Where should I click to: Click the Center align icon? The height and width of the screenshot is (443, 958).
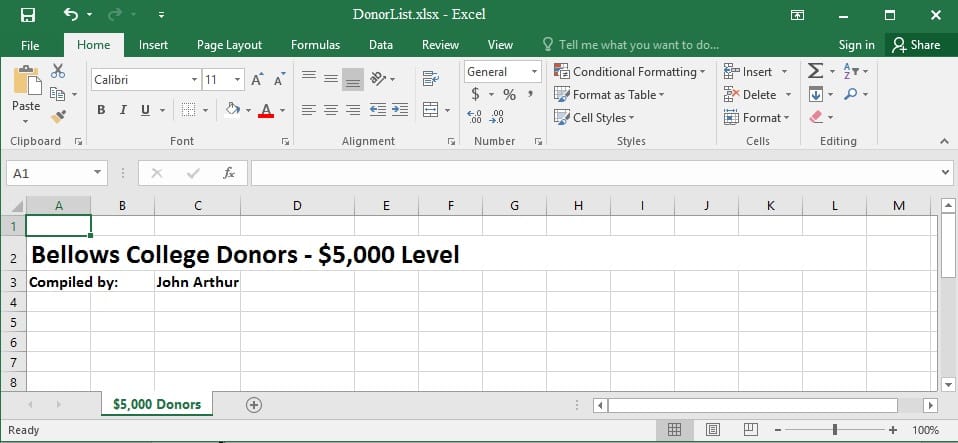331,110
